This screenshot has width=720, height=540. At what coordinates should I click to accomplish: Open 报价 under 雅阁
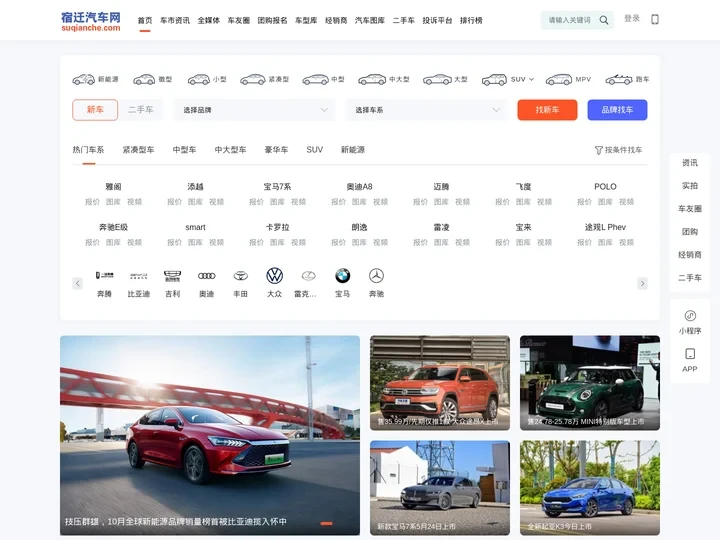[x=92, y=202]
